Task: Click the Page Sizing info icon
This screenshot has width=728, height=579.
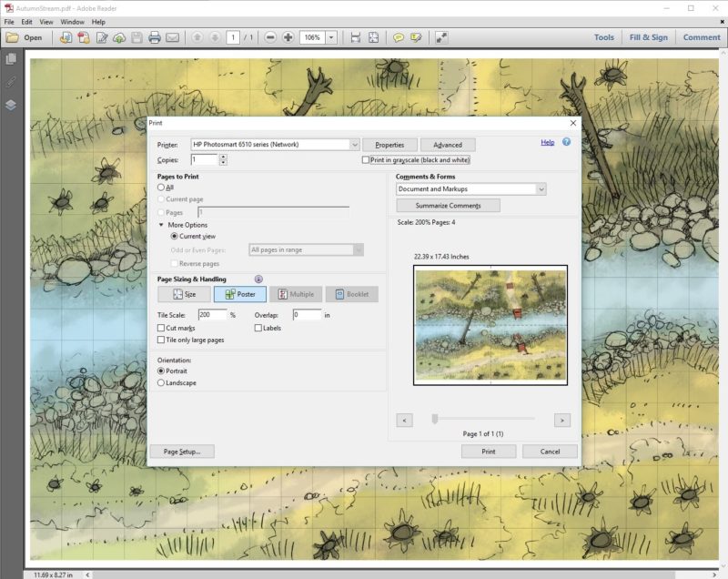Action: (258, 279)
